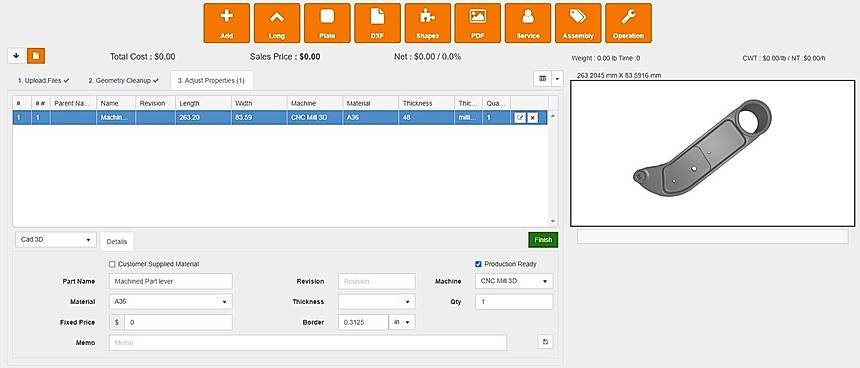Image resolution: width=860 pixels, height=368 pixels.
Task: Uncheck the Production Ready checkbox
Action: click(478, 264)
